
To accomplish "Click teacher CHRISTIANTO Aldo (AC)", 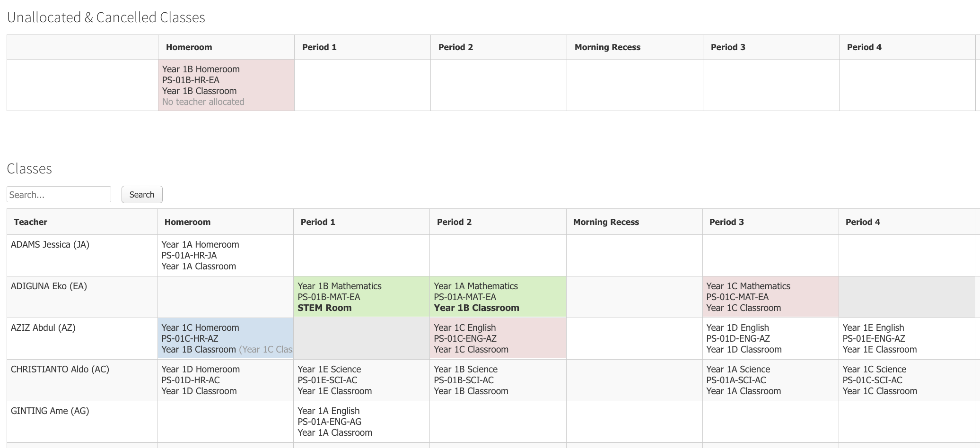I will (60, 369).
